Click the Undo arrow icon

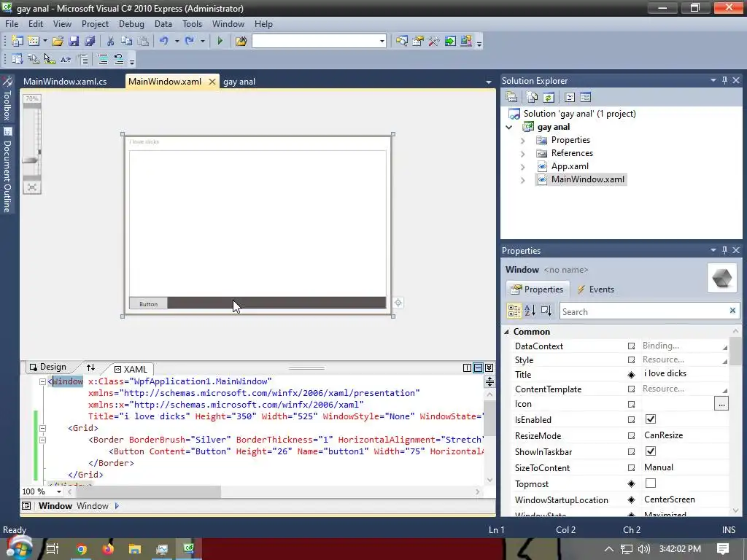click(164, 42)
